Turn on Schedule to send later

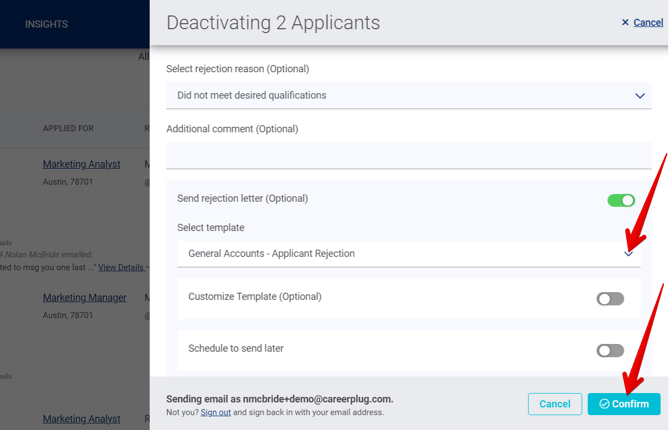(x=609, y=350)
